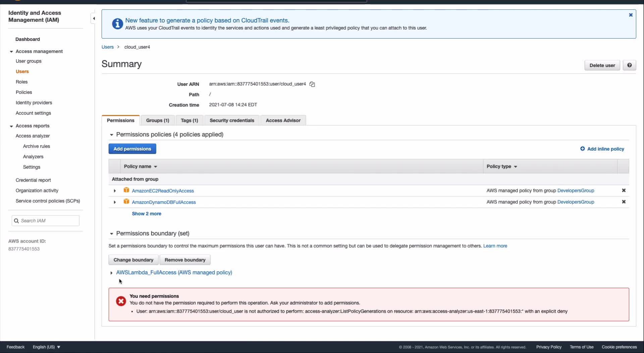
Task: Expand the AmazonEC2ReadOnlyAccess policy row
Action: point(115,191)
